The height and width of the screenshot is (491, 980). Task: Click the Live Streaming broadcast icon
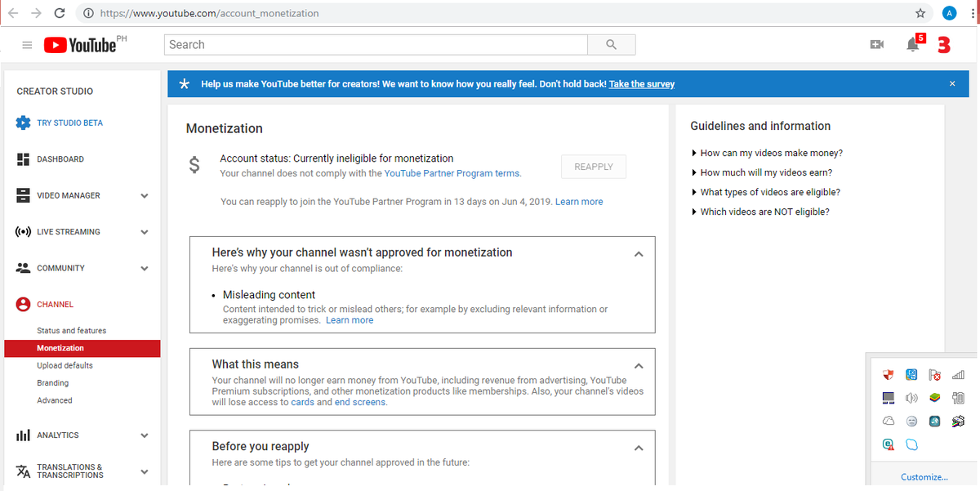(23, 232)
